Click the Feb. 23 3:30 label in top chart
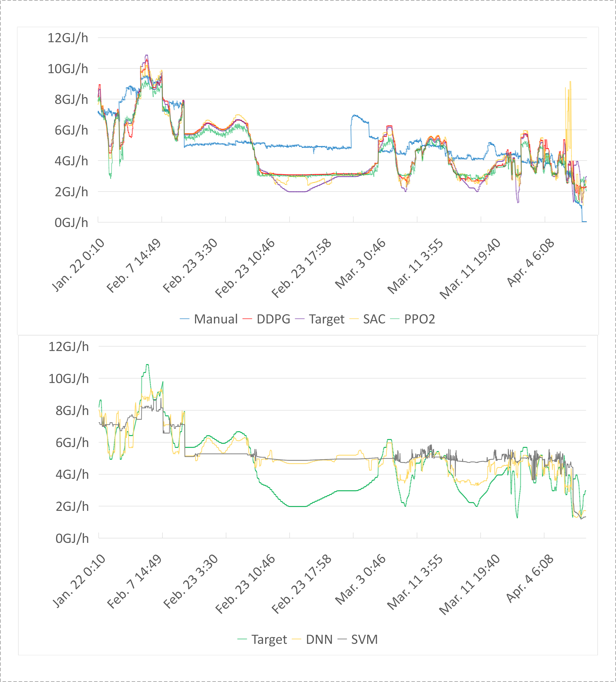The height and width of the screenshot is (682, 616). click(190, 266)
